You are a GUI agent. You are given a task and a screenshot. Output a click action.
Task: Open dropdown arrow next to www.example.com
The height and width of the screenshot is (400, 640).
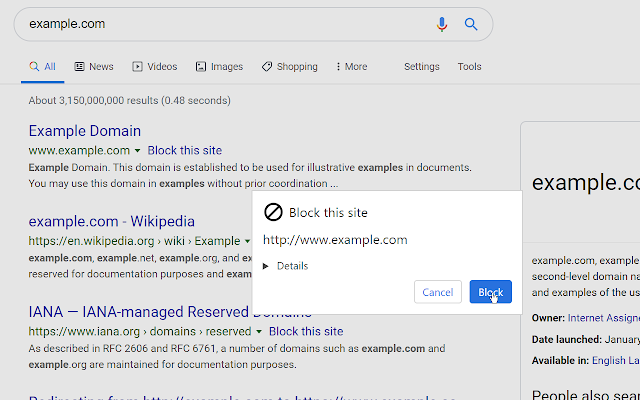[138, 151]
